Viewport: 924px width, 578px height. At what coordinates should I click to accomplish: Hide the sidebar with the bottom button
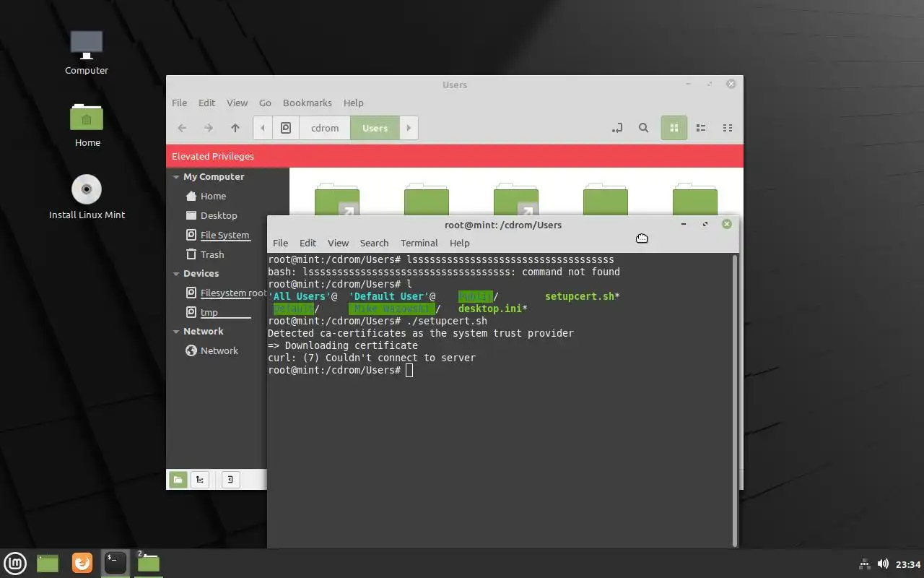coord(230,479)
